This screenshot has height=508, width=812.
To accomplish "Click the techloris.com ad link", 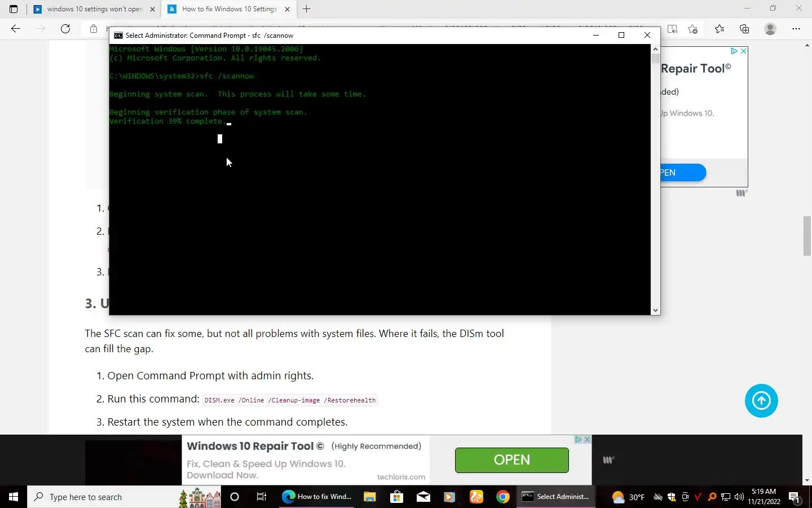I will (401, 477).
